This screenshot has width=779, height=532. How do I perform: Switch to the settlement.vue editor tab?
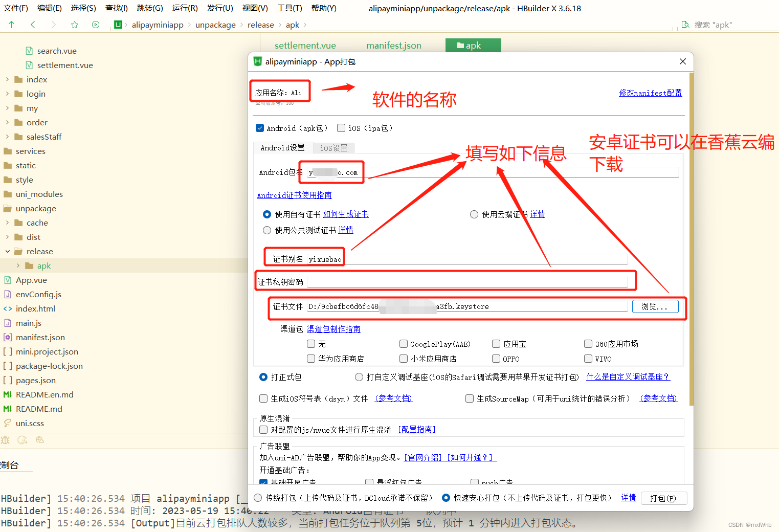(305, 46)
